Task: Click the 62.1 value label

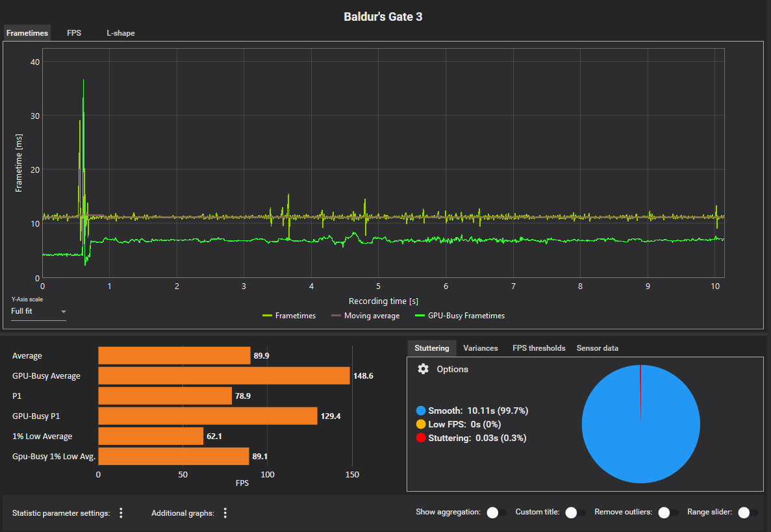Action: 214,436
